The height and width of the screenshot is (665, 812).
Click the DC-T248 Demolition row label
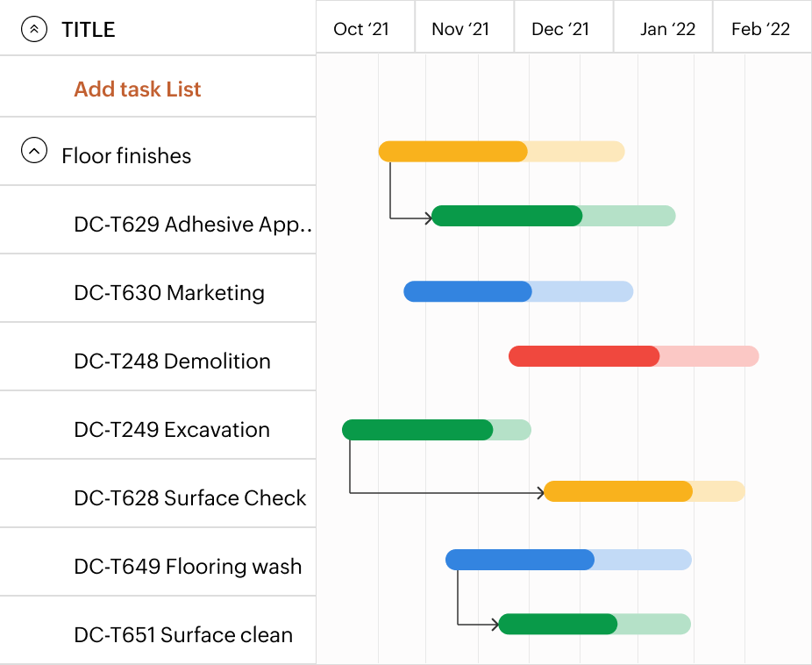(x=171, y=361)
